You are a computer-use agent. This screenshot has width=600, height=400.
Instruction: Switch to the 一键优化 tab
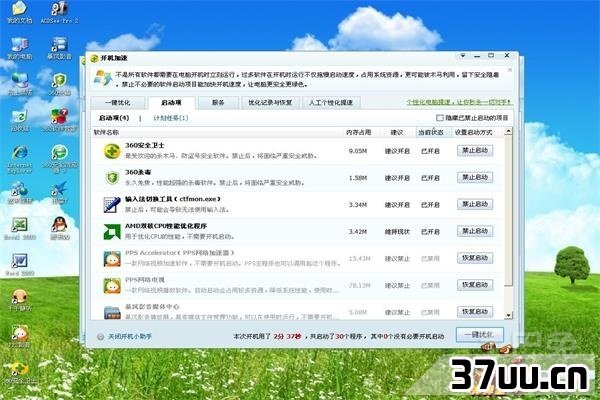pyautogui.click(x=118, y=103)
